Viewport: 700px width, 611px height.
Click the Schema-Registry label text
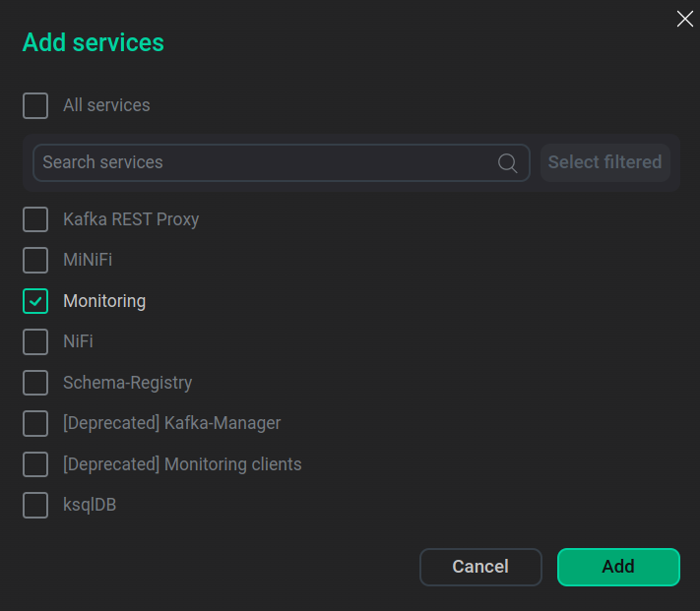(x=128, y=383)
